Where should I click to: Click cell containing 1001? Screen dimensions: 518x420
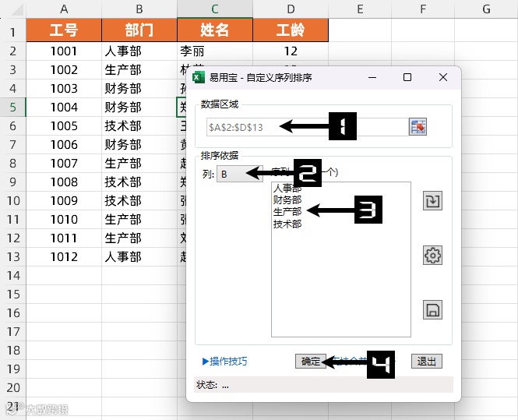[64, 51]
